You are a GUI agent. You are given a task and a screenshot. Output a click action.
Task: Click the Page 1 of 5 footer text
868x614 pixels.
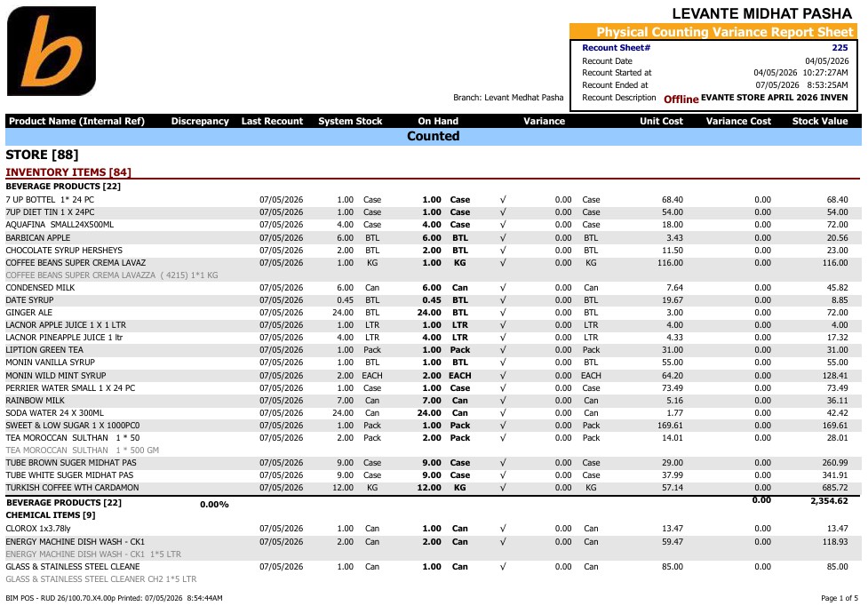(840, 598)
